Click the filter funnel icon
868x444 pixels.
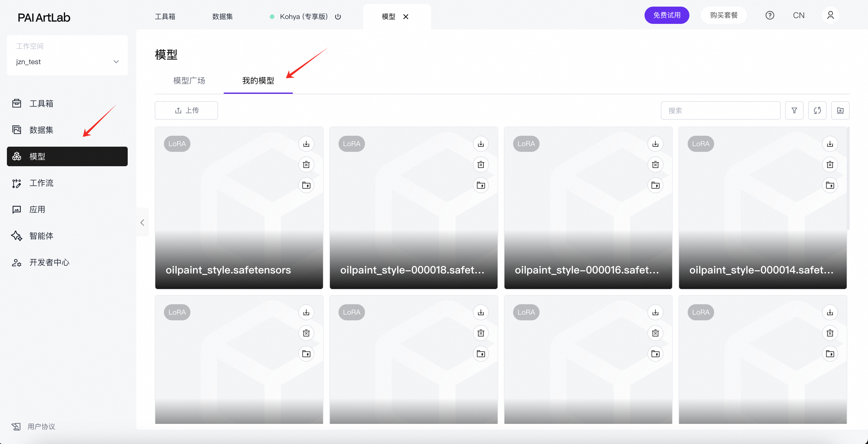794,110
